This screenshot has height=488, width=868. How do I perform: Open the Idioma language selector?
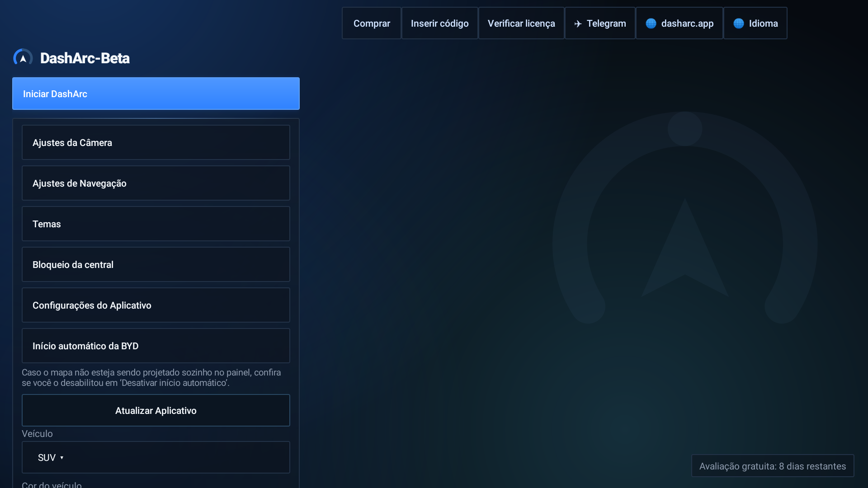[755, 23]
